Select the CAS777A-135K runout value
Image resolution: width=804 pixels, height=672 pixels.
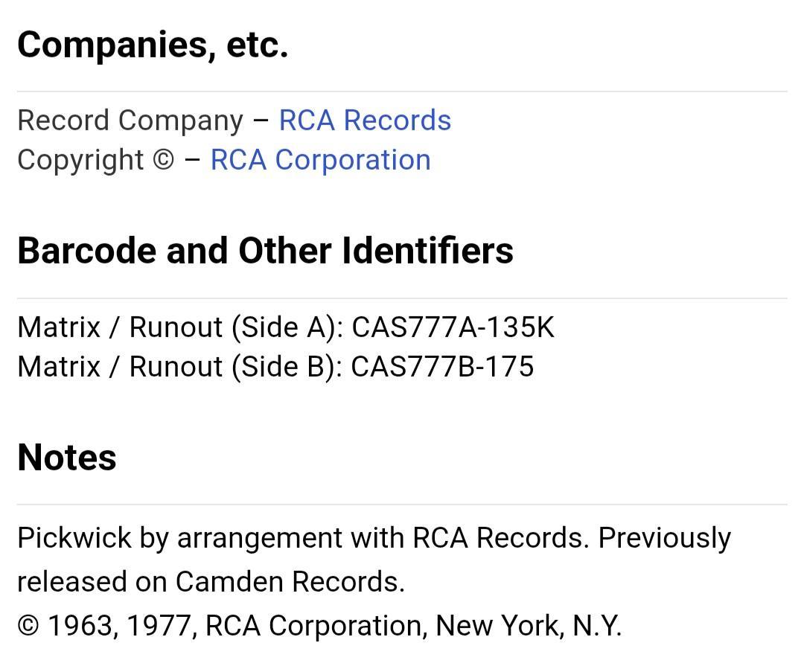tap(453, 327)
